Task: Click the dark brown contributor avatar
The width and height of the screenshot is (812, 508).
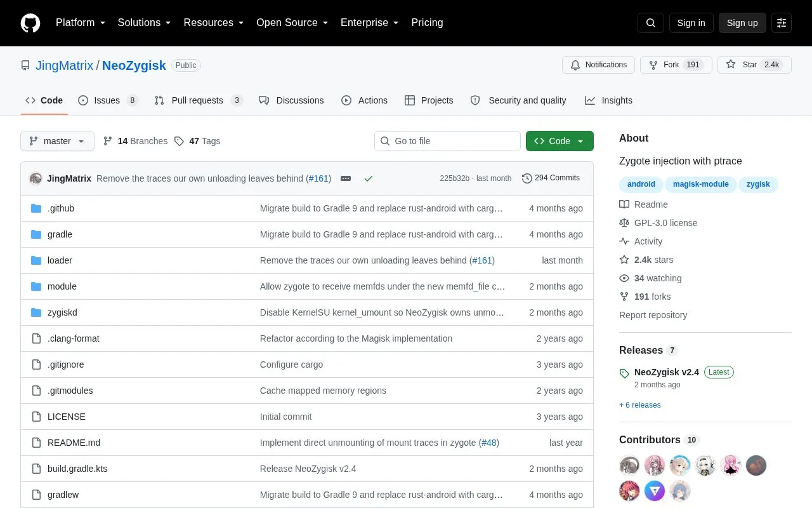Action: pyautogui.click(x=756, y=465)
